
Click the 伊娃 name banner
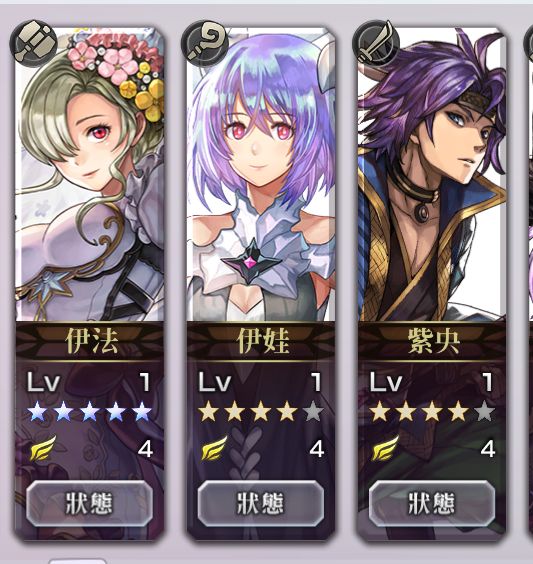pyautogui.click(x=261, y=341)
